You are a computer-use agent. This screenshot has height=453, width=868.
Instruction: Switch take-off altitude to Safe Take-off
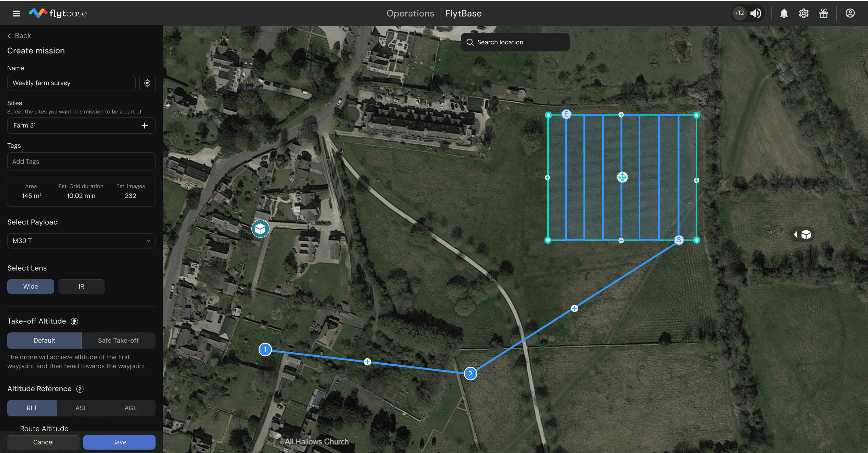[118, 340]
